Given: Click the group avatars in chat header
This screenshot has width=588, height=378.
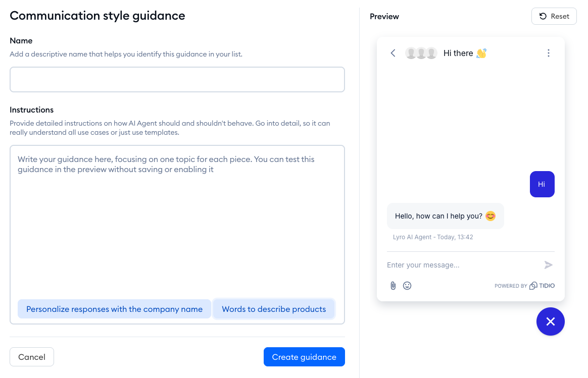Looking at the screenshot, I should pos(421,52).
